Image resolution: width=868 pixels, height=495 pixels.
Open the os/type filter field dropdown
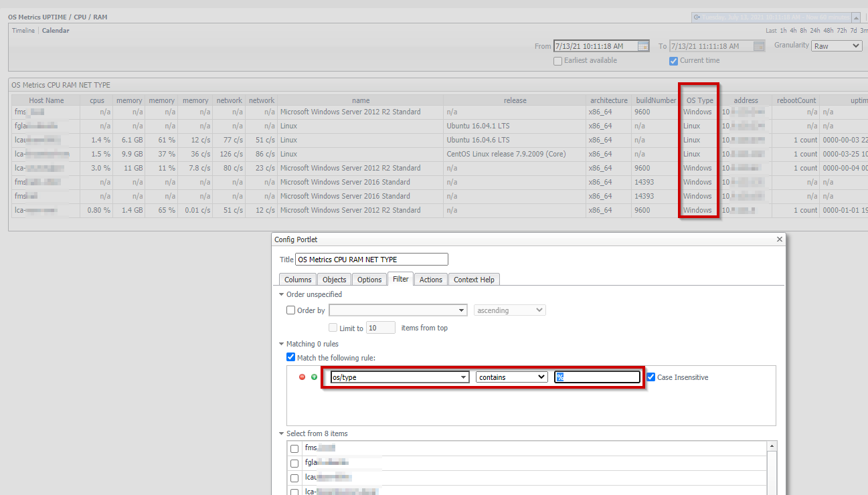(464, 377)
